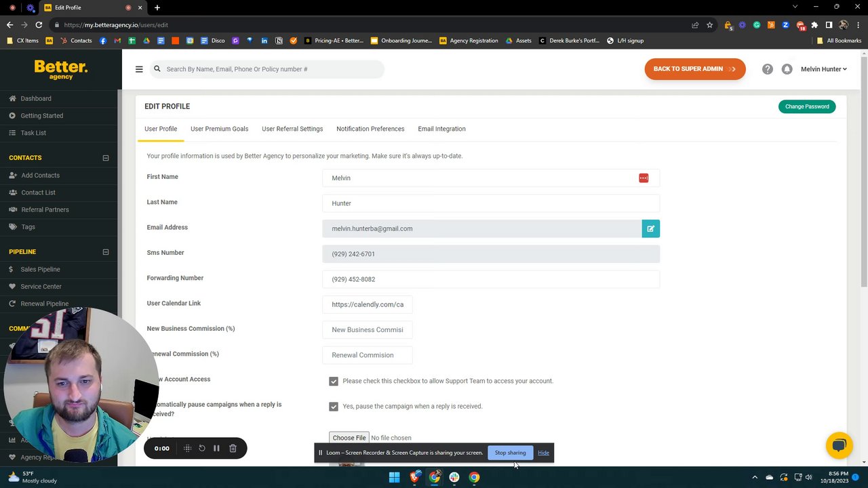Click the New Business Commission input field
This screenshot has width=868, height=488.
point(368,330)
